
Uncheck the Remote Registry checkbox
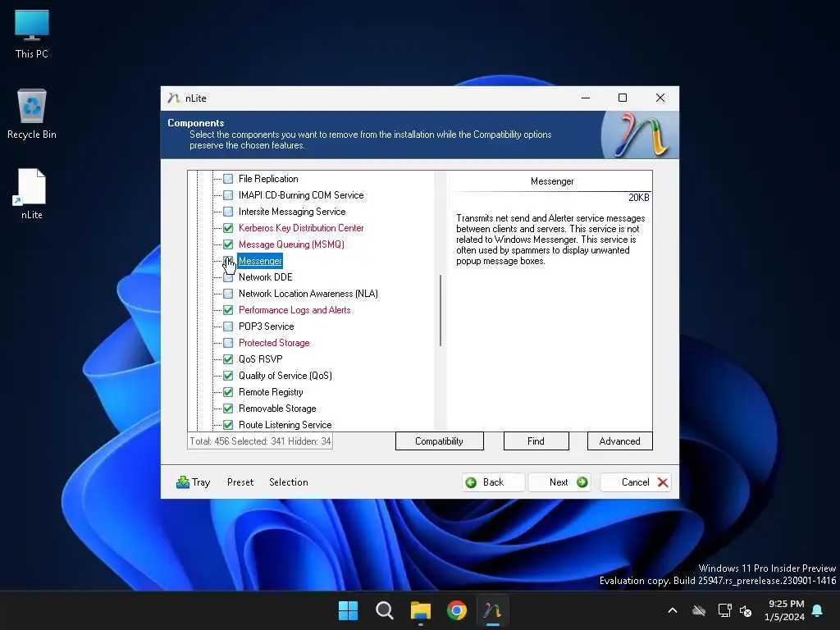click(228, 392)
